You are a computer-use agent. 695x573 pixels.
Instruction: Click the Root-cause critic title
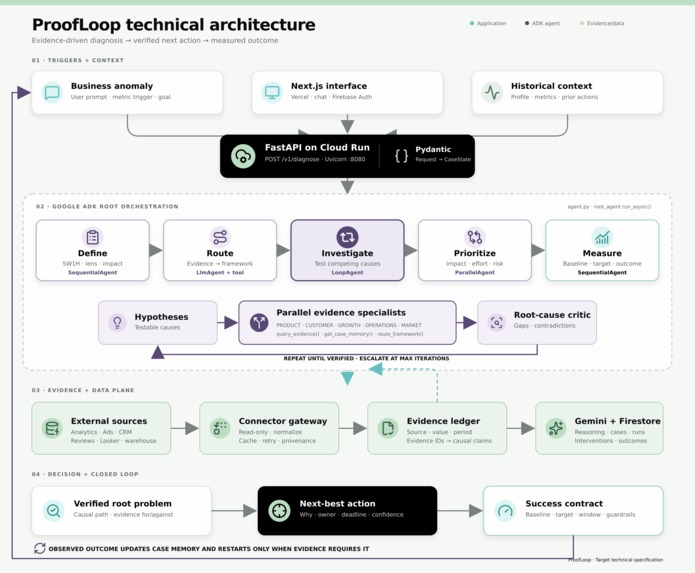coord(552,315)
